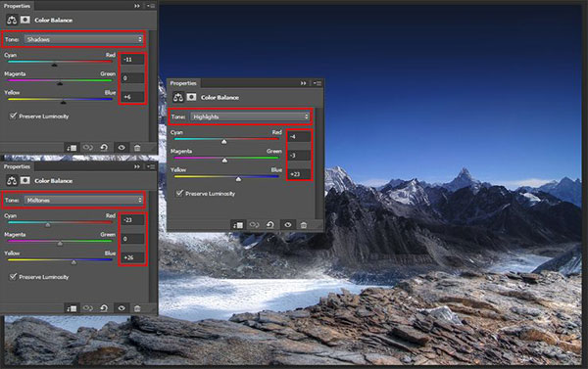Click the Yellow-Blue slider in the Highlights panel
Viewport: 588px width, 369px height.
pyautogui.click(x=226, y=177)
